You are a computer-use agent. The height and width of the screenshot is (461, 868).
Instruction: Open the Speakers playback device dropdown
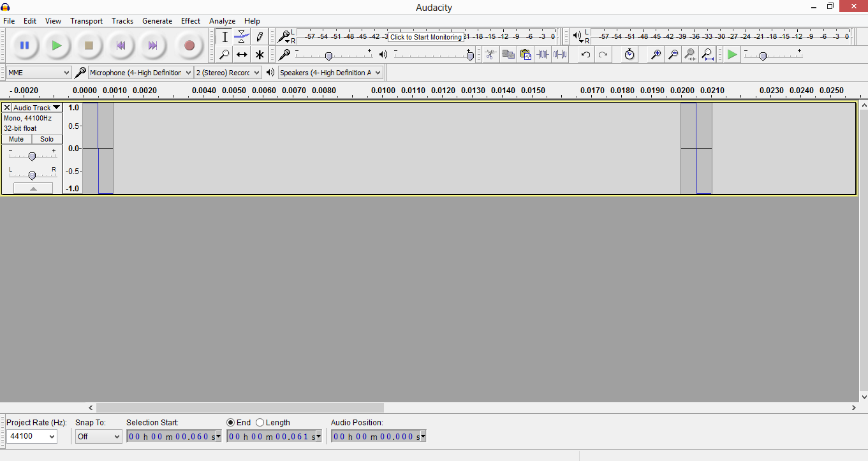(x=330, y=73)
